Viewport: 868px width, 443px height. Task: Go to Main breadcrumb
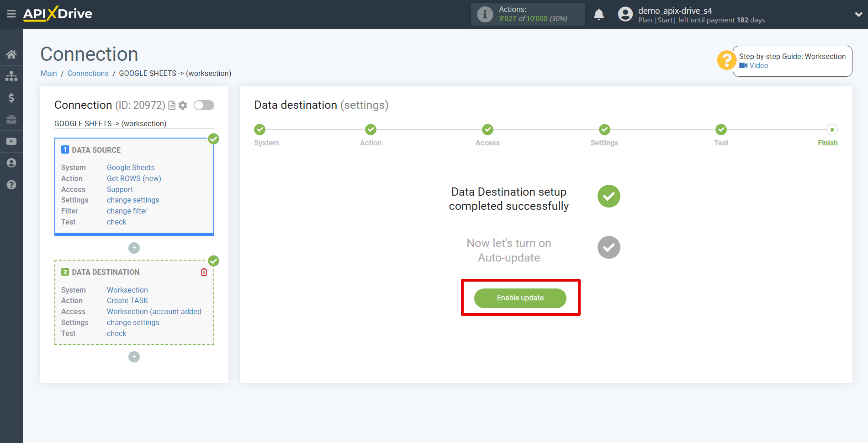(x=49, y=73)
